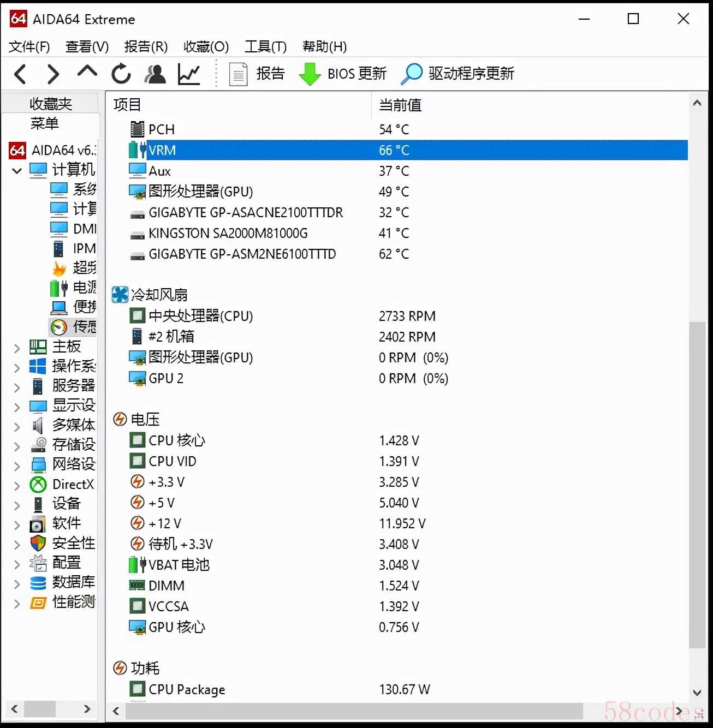Open the user/favorites person icon in toolbar

155,74
